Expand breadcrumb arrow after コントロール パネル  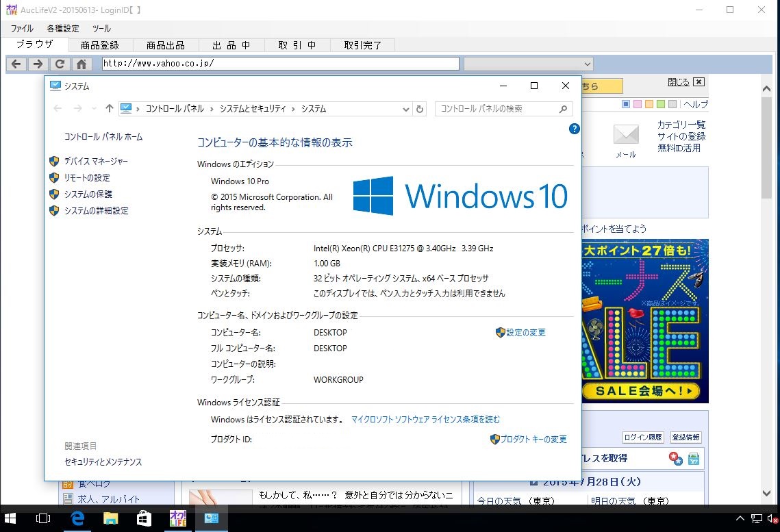212,109
